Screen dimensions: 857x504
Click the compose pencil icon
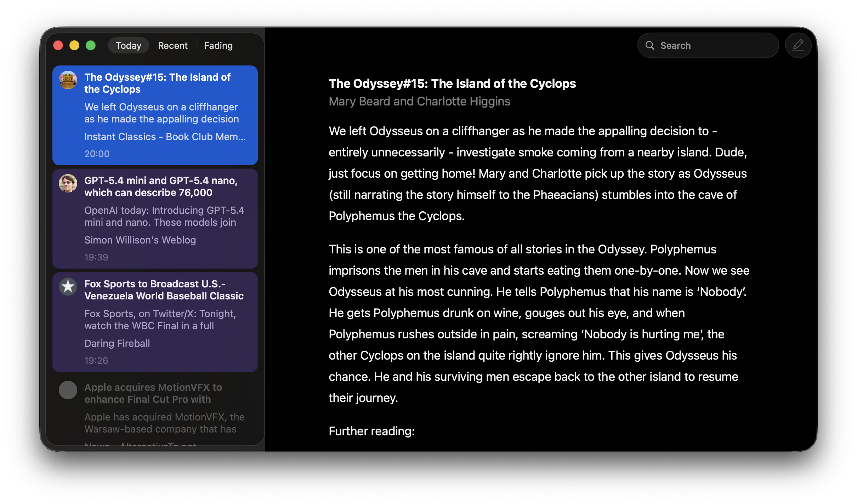(798, 46)
